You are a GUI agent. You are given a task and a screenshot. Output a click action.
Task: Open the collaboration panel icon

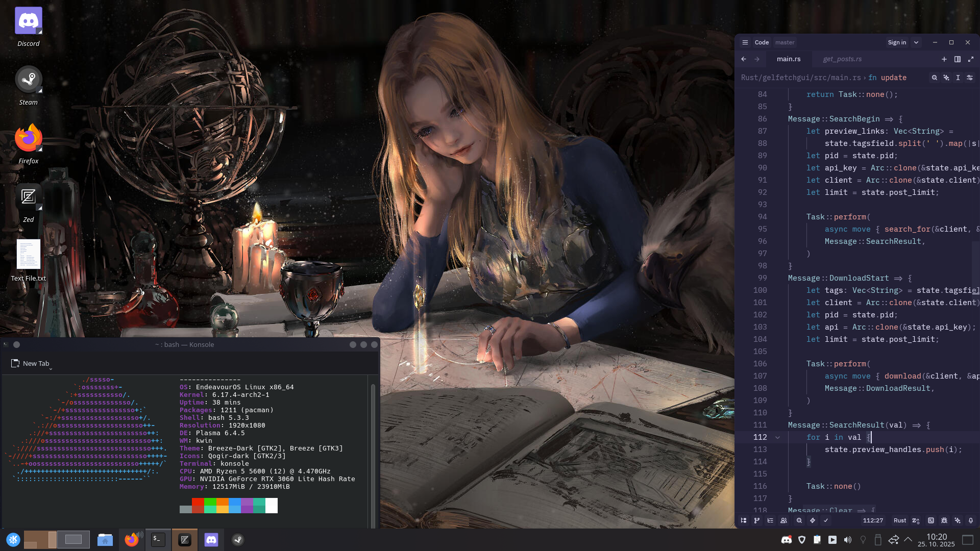click(x=783, y=520)
